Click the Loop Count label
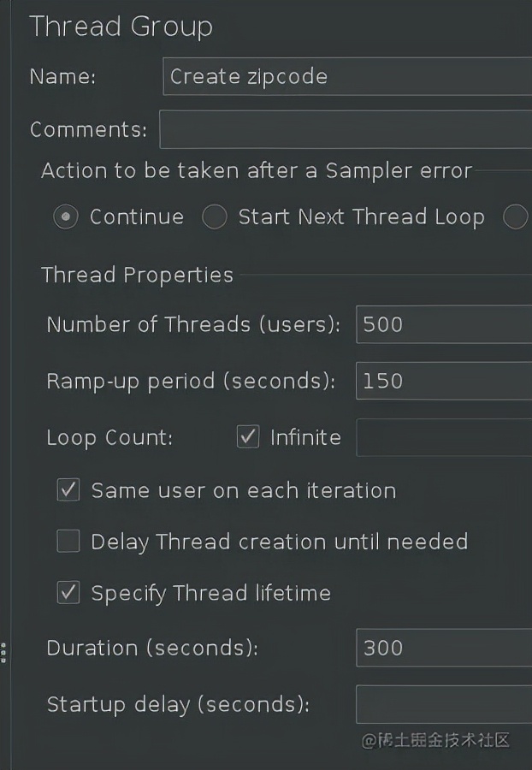The image size is (532, 770). tap(109, 438)
